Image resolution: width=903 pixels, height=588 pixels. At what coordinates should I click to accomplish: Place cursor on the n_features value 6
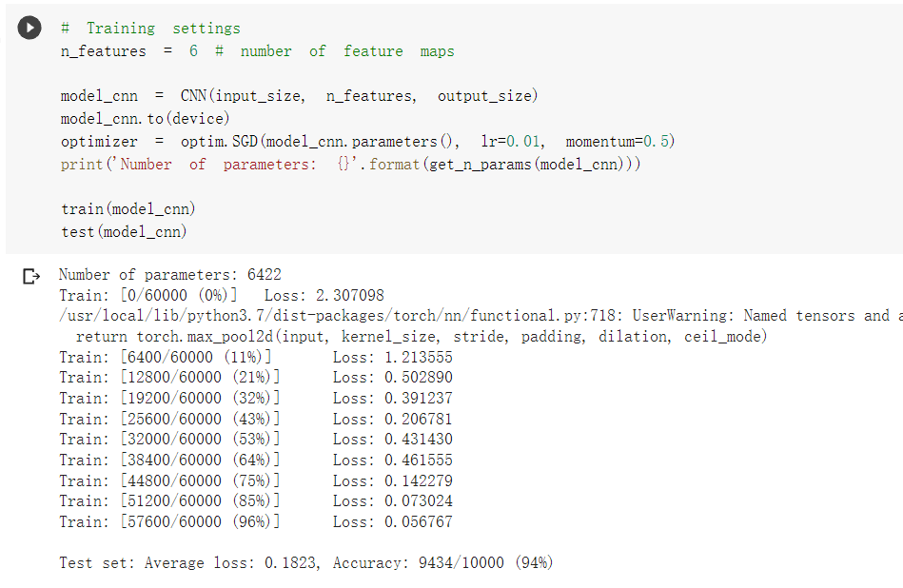click(x=193, y=51)
